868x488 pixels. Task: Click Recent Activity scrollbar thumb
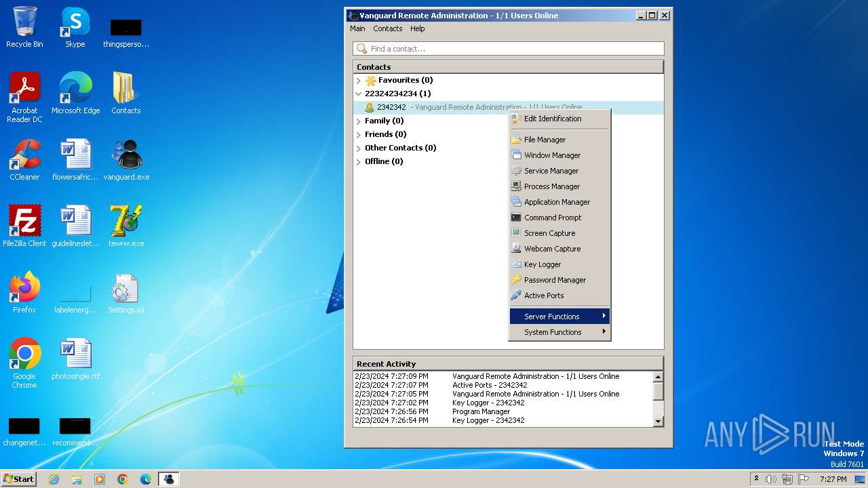(658, 391)
